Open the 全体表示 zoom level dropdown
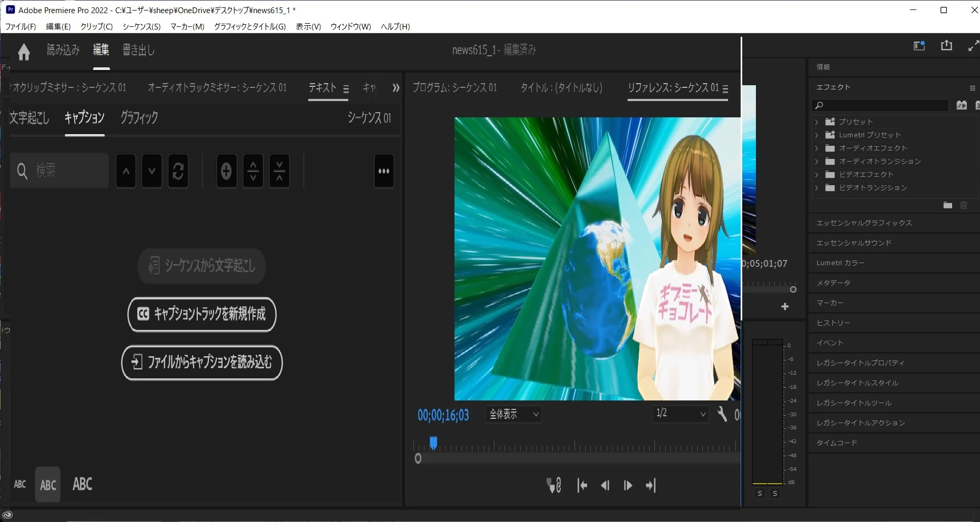This screenshot has height=522, width=980. [x=513, y=414]
